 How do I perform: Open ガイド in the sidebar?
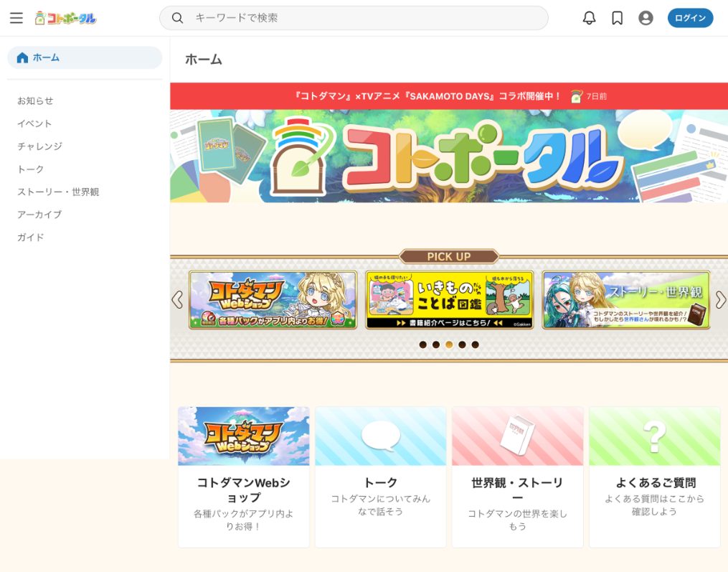[x=31, y=238]
